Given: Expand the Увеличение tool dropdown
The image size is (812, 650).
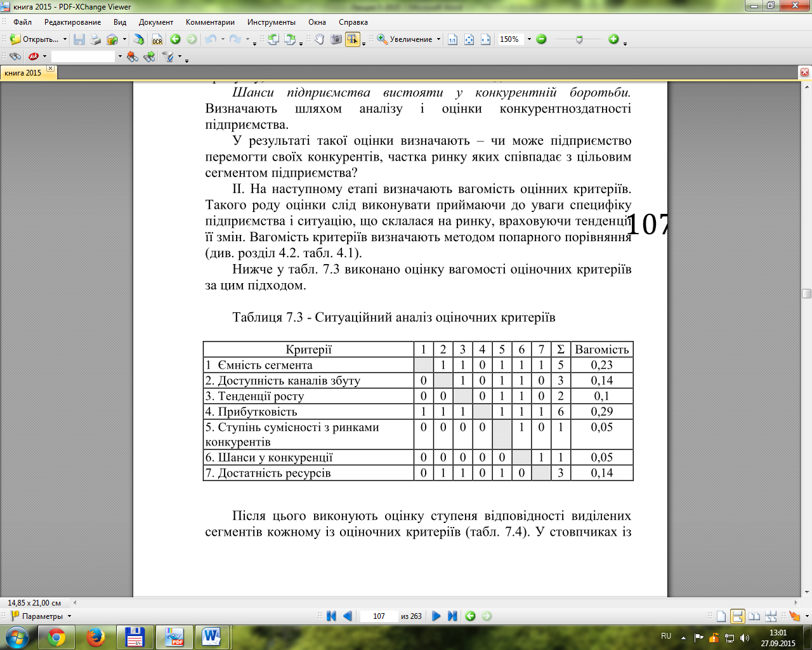Looking at the screenshot, I should coord(438,39).
